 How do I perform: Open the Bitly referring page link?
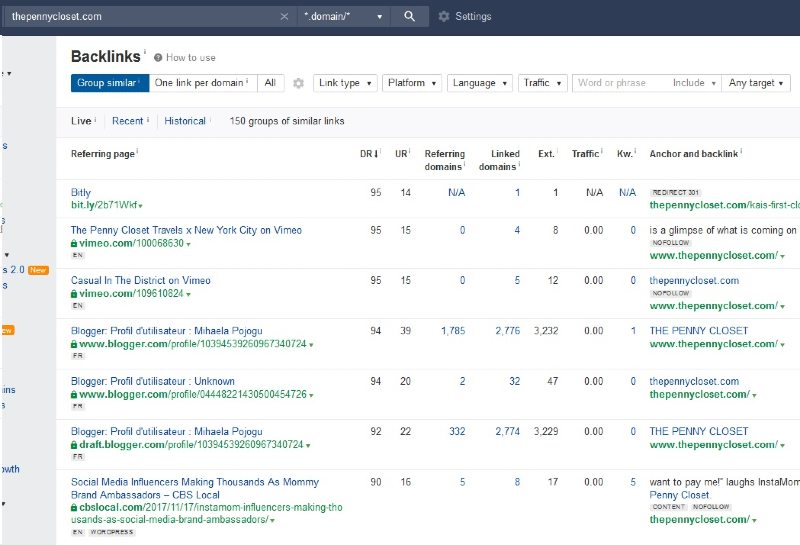coord(81,192)
